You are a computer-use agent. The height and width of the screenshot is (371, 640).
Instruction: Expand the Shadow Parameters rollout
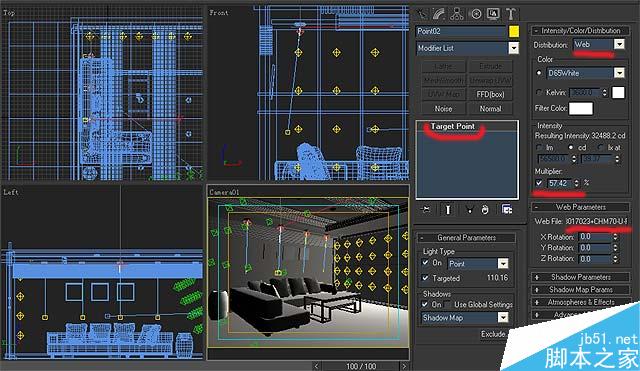(x=580, y=277)
